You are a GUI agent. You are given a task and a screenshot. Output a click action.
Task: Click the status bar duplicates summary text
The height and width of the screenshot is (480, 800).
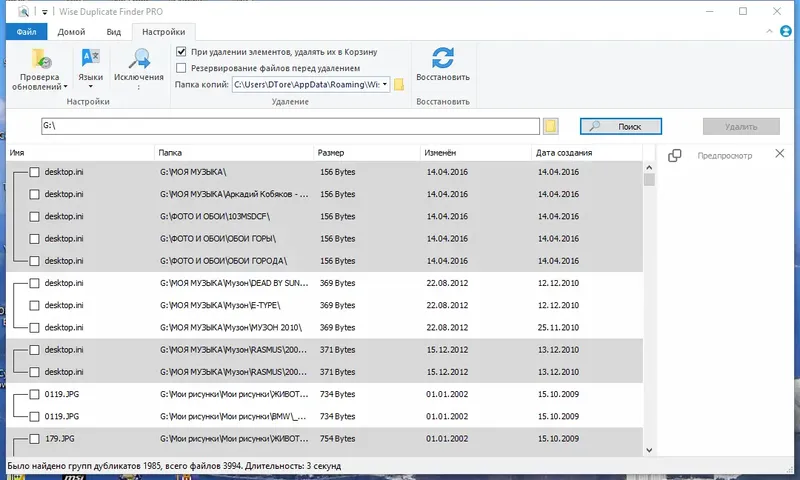click(174, 466)
